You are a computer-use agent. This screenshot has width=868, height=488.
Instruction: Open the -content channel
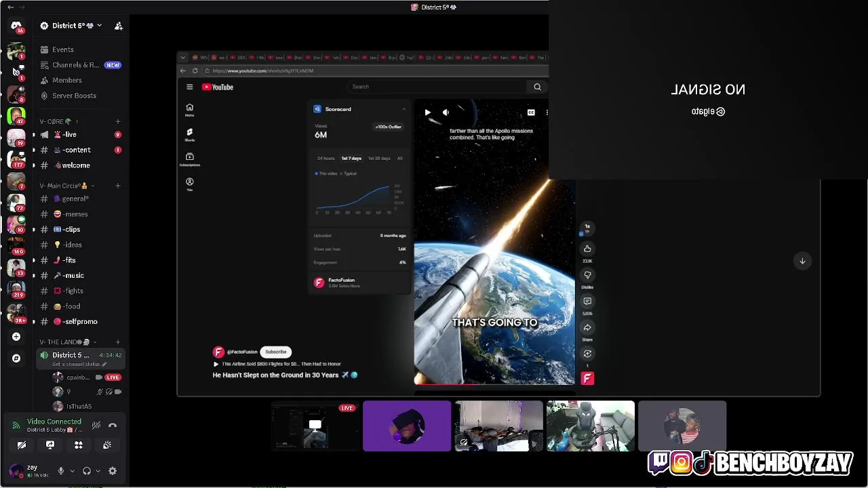coord(81,150)
